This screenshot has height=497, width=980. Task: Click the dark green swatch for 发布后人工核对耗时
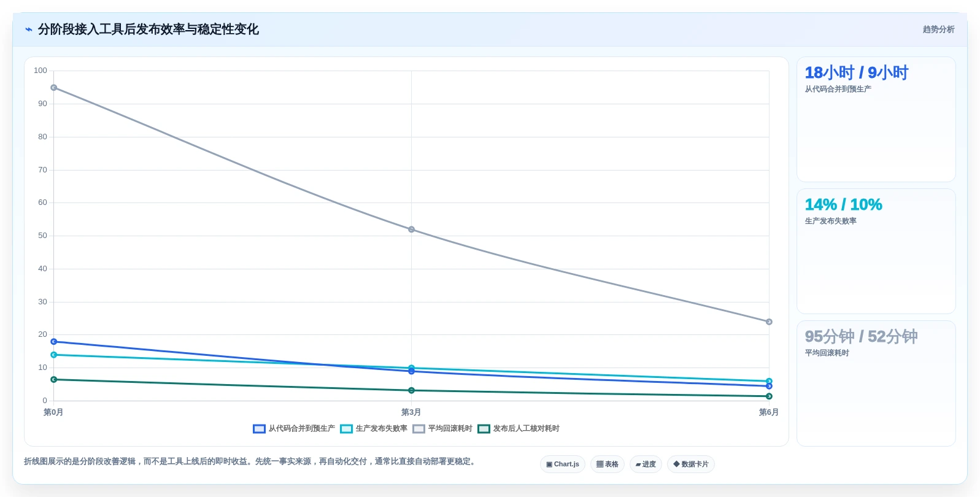tap(484, 429)
